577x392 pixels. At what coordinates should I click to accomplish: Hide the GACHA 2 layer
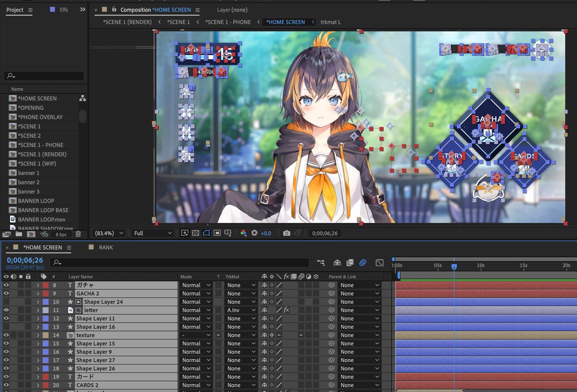coord(6,294)
